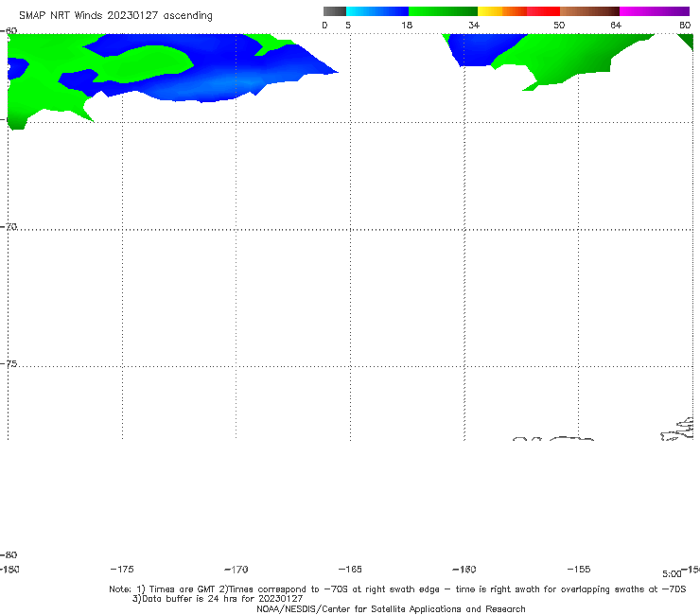Click the latitude axis label '-70'
The image size is (700, 615).
tap(9, 227)
